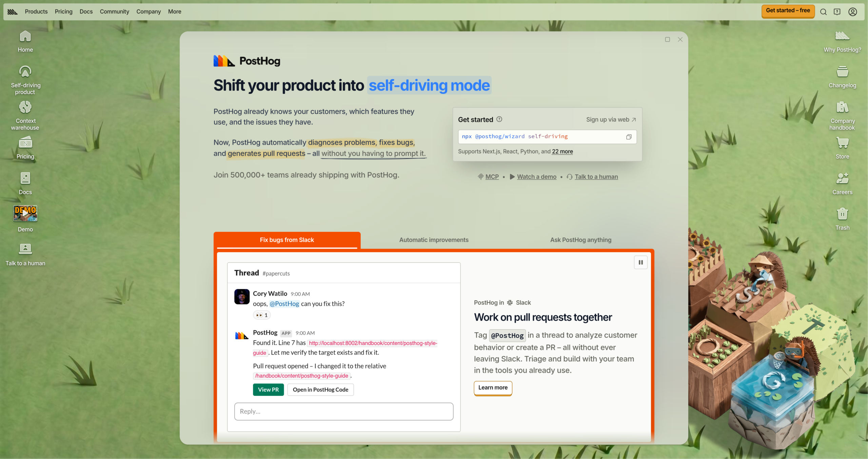Click Talk to a human link under Get started
Screen dimensions: 868x459
pyautogui.click(x=596, y=177)
